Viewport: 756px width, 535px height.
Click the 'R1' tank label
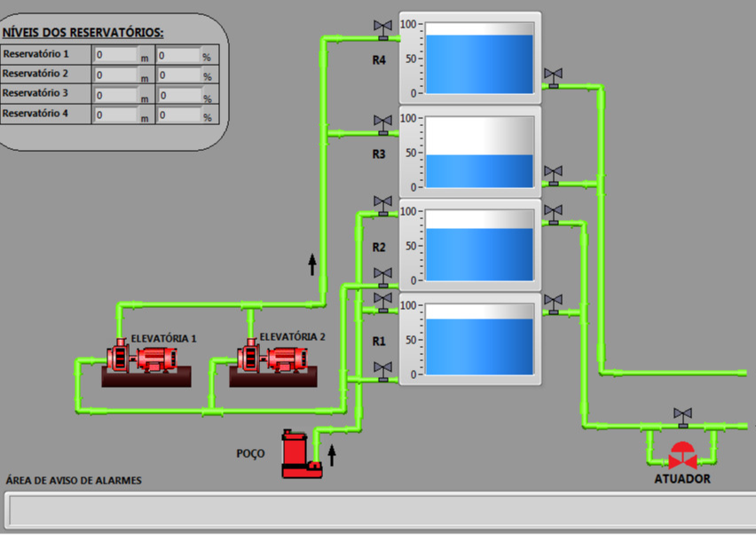point(379,342)
